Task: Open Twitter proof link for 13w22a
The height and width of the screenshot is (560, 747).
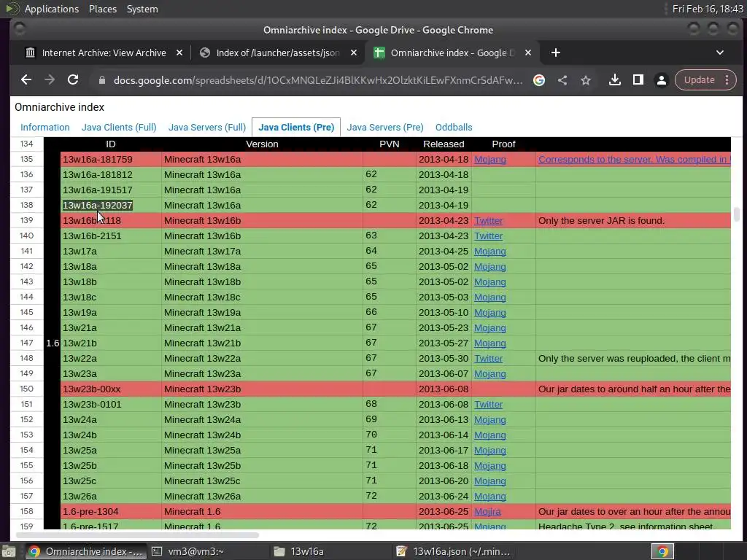Action: point(488,358)
